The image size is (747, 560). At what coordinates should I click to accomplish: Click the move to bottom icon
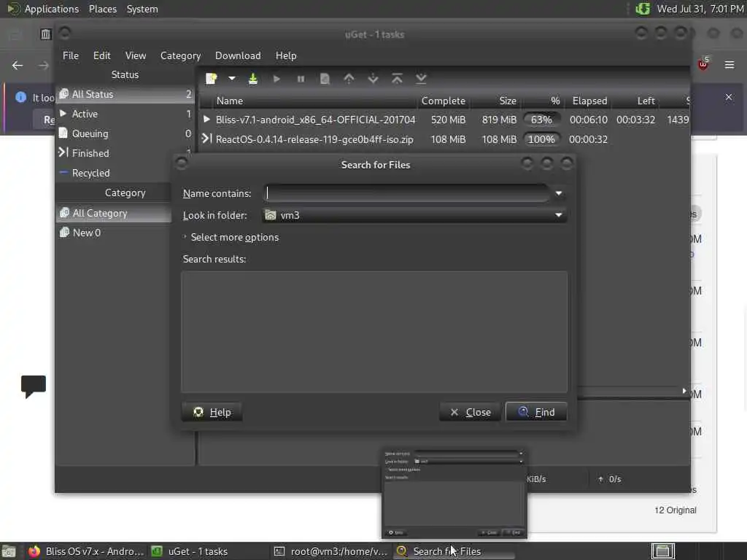(x=421, y=79)
